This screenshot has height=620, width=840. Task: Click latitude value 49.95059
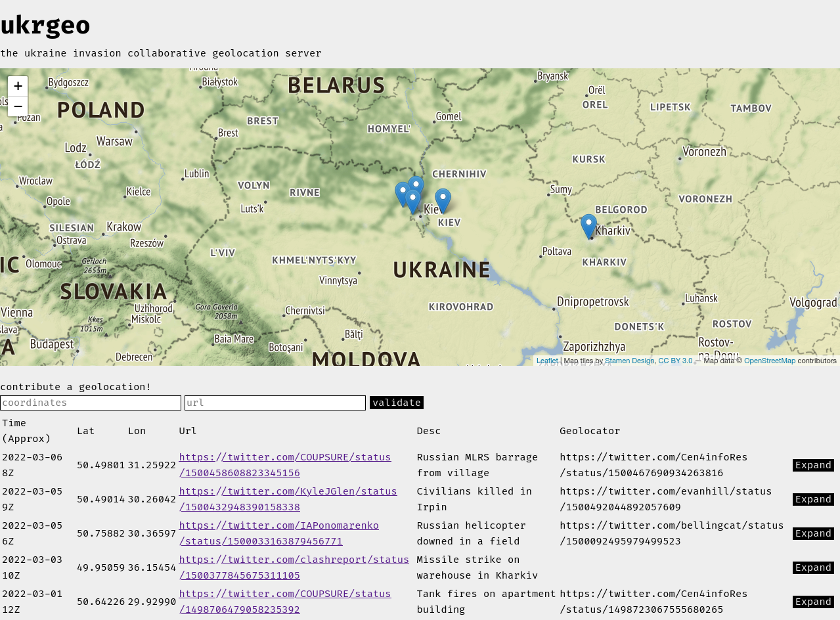click(x=101, y=567)
